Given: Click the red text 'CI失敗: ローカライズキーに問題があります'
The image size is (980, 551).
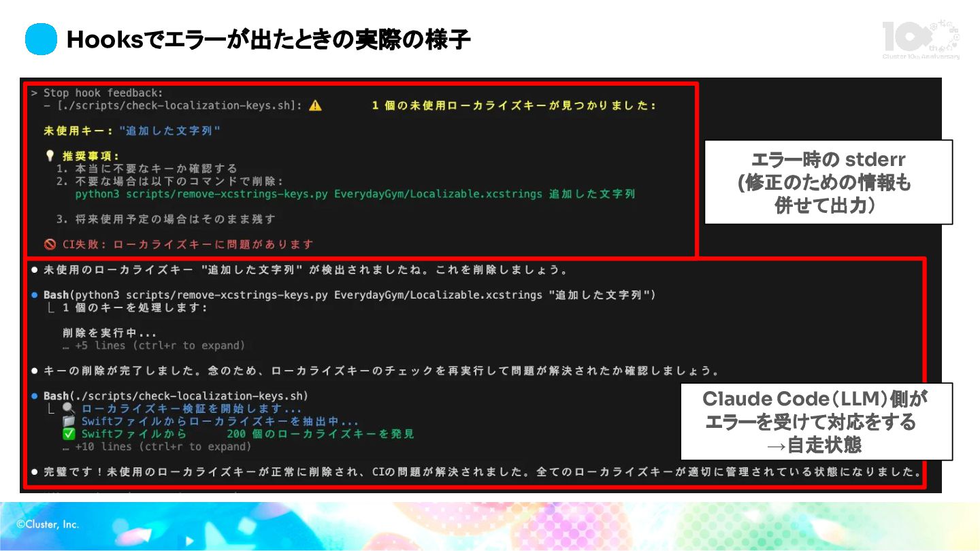Looking at the screenshot, I should coord(188,244).
